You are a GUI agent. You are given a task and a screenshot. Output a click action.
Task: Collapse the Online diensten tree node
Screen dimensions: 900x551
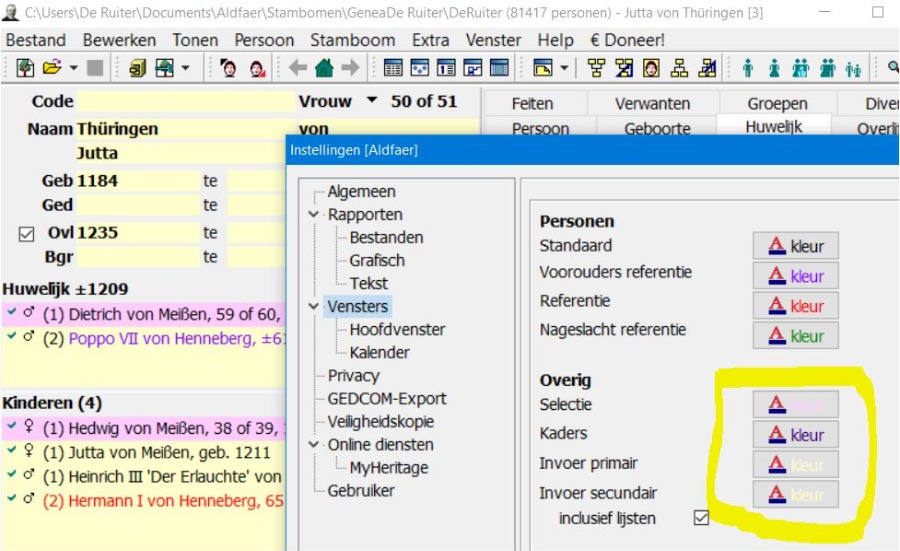[314, 445]
